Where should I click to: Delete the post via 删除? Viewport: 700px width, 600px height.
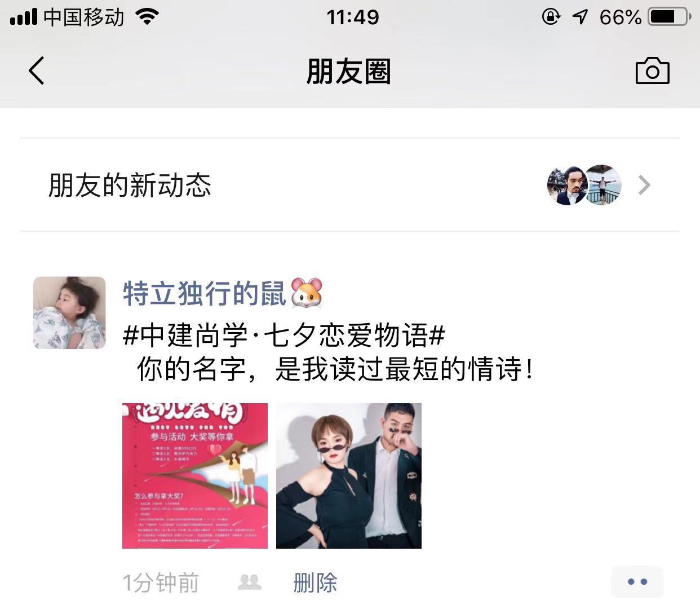315,583
